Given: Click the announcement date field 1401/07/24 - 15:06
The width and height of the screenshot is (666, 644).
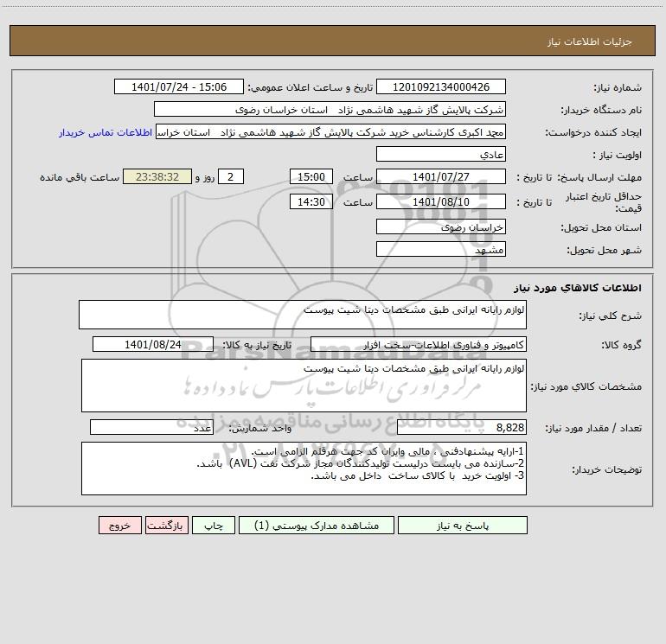Looking at the screenshot, I should (x=179, y=86).
